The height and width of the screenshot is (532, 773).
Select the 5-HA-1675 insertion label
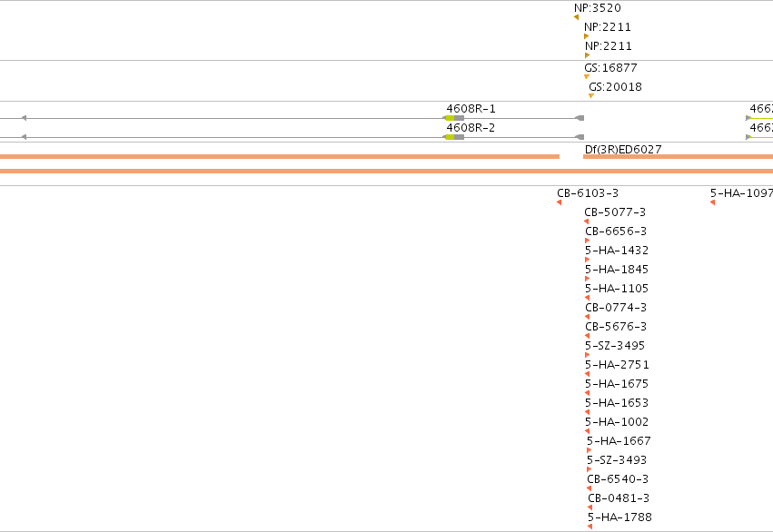(x=617, y=384)
